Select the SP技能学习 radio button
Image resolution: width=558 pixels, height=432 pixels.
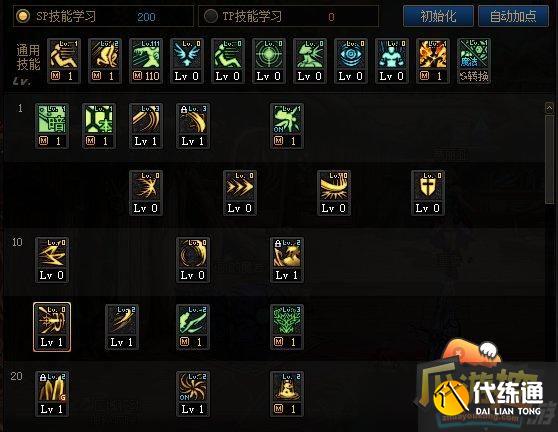click(x=23, y=16)
